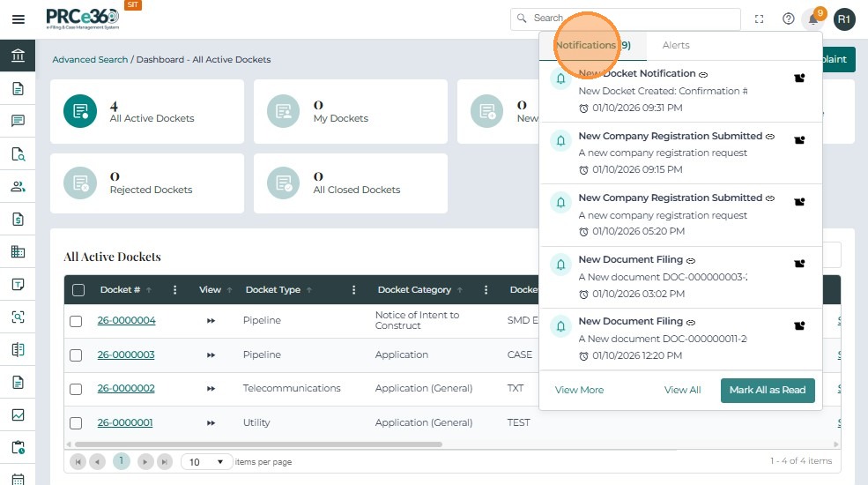Toggle the select-all checkbox in table header
Image resolution: width=868 pixels, height=485 pixels.
point(78,290)
